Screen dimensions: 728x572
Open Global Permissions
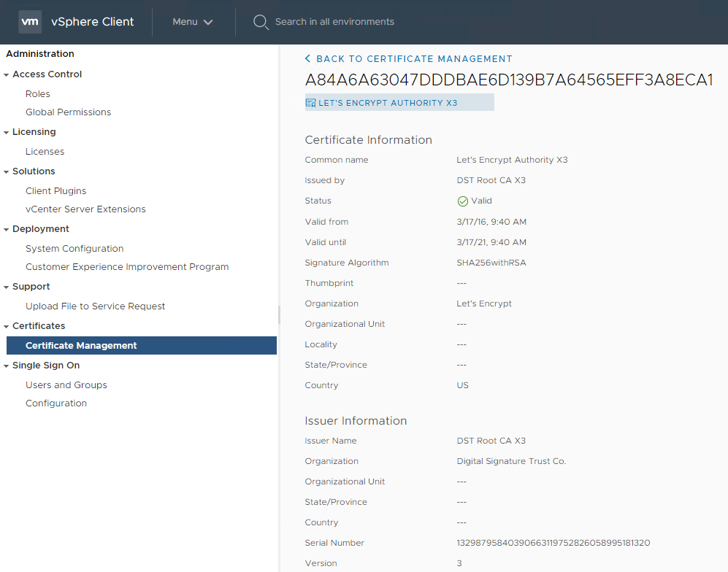point(68,112)
